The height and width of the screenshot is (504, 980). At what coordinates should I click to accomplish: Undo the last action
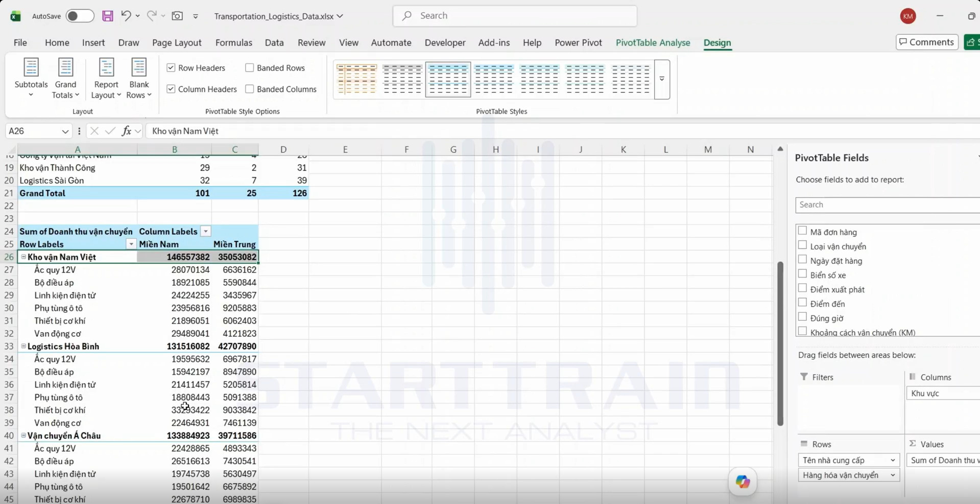[126, 16]
